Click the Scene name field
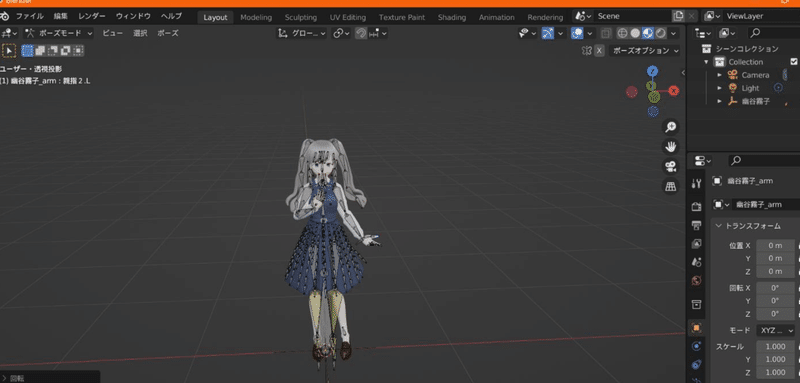Image resolution: width=800 pixels, height=383 pixels. pyautogui.click(x=633, y=16)
